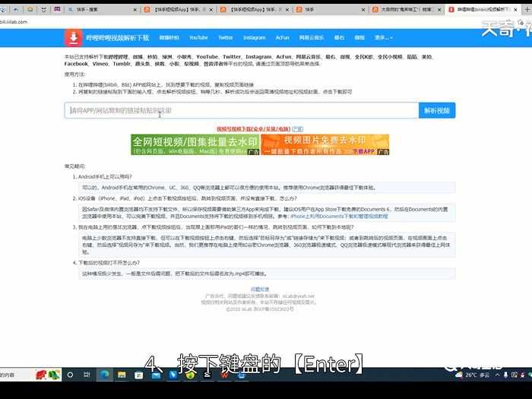Expand the 更多 dropdown in the navigation bar
Screen dimensions: 532x399
383,38
